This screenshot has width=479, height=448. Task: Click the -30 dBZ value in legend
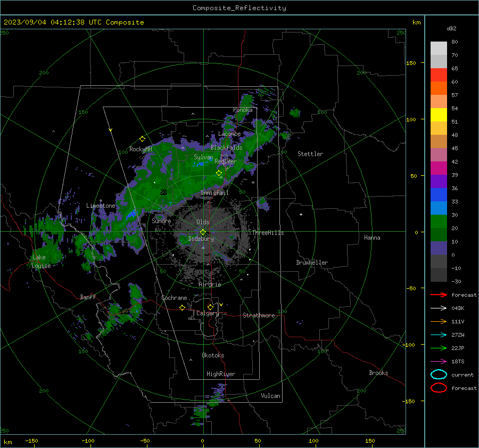[456, 281]
